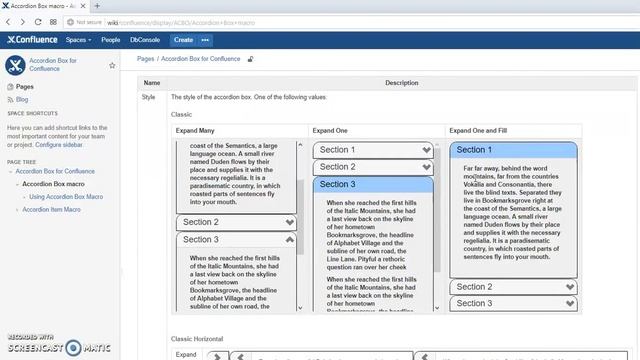Image resolution: width=640 pixels, height=360 pixels.
Task: Open the Spaces dropdown menu
Action: tap(78, 40)
